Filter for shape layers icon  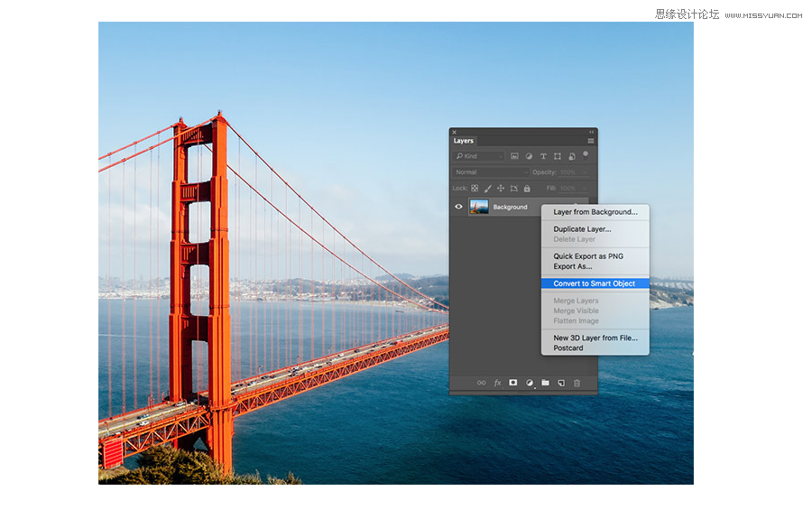558,156
